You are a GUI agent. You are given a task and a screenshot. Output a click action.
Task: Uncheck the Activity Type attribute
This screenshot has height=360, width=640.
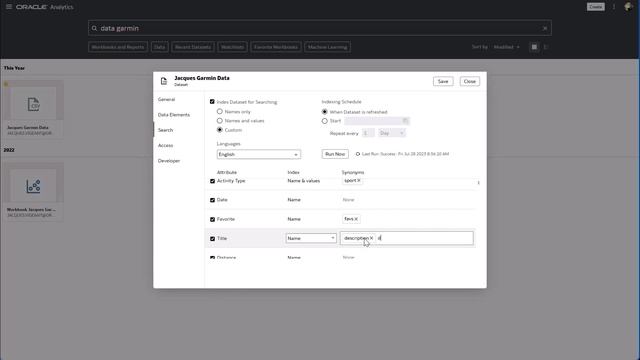pyautogui.click(x=212, y=181)
